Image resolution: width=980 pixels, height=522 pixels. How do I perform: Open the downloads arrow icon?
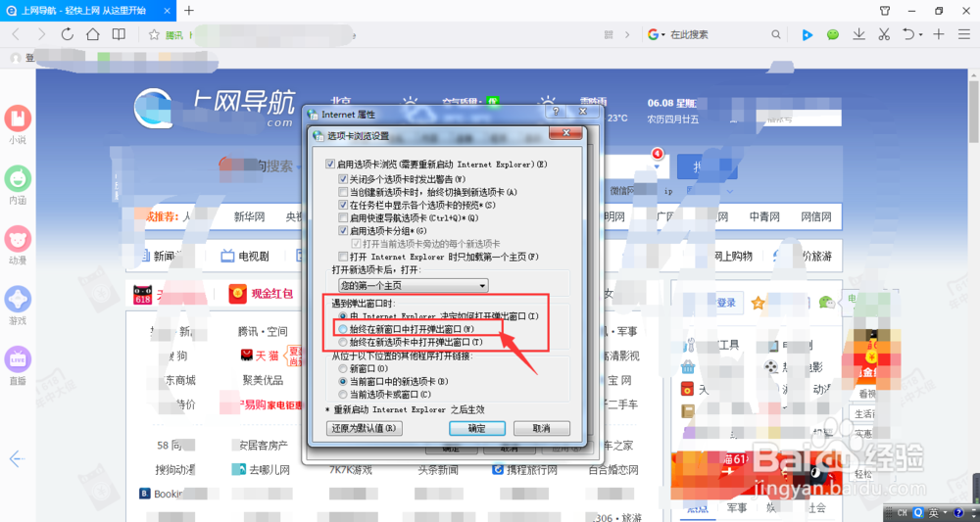[x=859, y=34]
